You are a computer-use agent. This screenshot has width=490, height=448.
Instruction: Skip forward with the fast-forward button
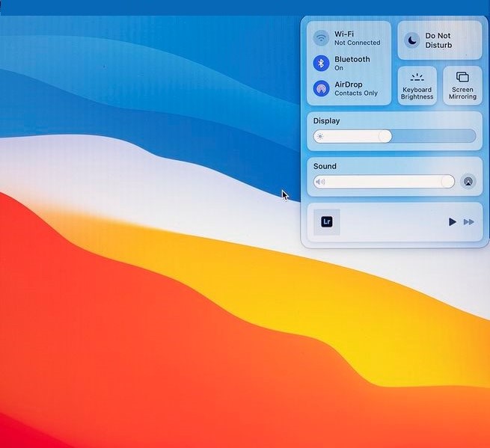469,222
